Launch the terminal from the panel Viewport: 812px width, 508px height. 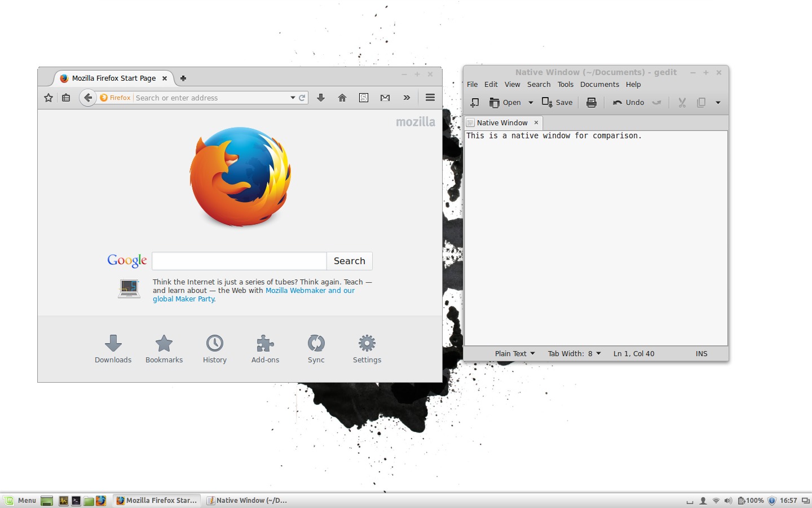(76, 501)
